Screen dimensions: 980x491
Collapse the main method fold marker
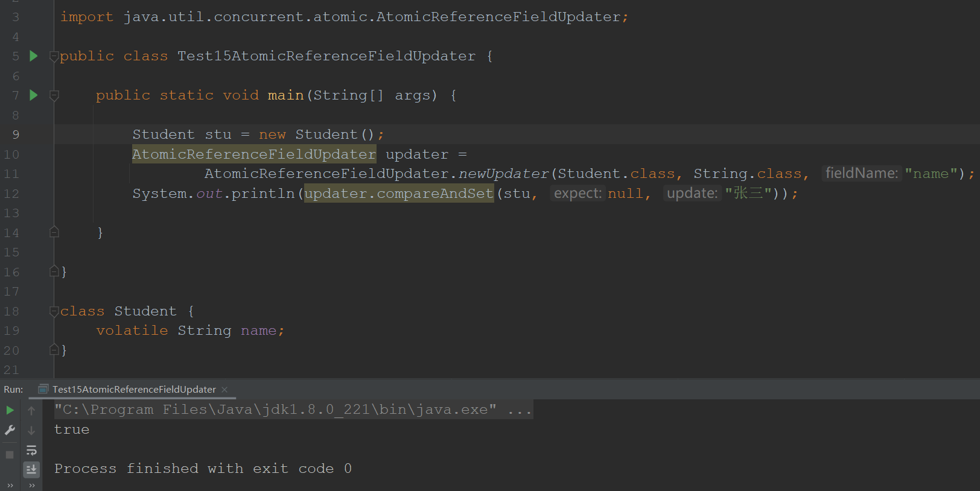tap(54, 96)
